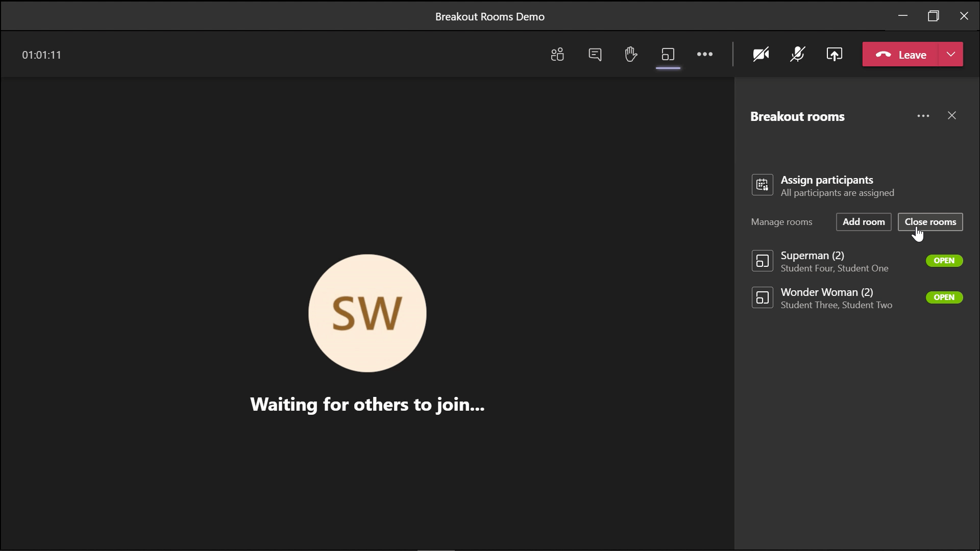Close the Breakout Rooms Demo window
This screenshot has width=980, height=551.
[x=964, y=16]
